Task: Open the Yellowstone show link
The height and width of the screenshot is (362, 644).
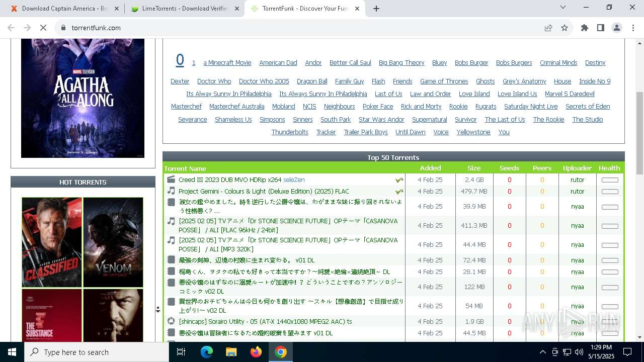Action: 473,132
